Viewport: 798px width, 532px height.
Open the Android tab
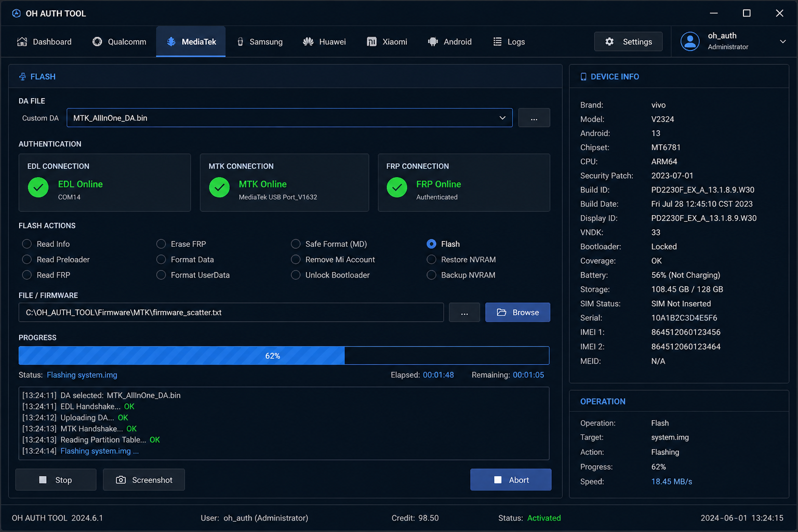pos(450,42)
